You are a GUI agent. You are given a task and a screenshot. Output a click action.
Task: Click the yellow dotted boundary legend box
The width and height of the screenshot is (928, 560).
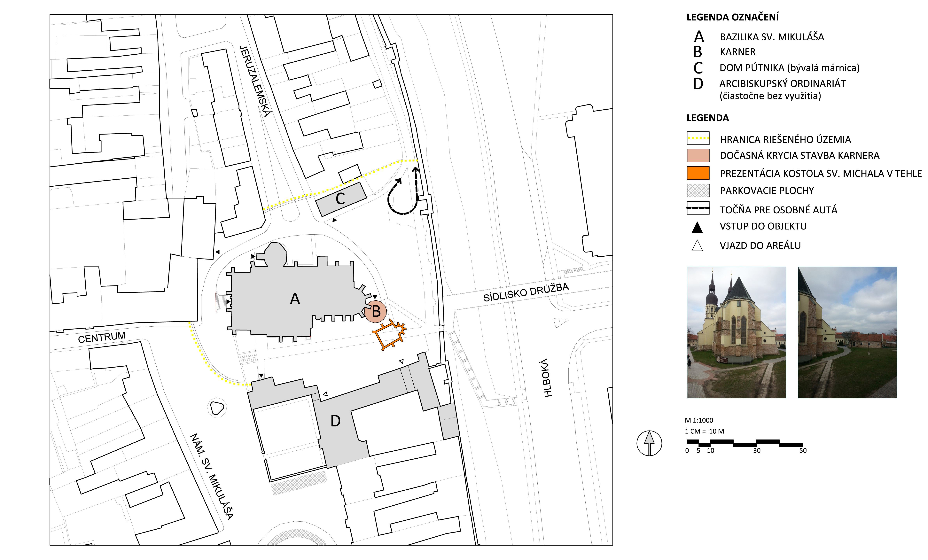[x=698, y=138]
